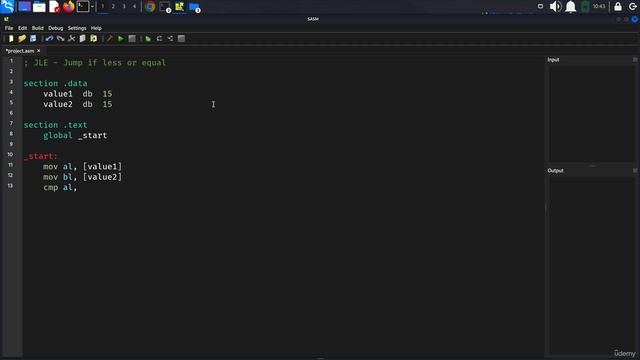Cut selection with scissors icon
Image resolution: width=640 pixels, height=360 pixels.
(71, 38)
